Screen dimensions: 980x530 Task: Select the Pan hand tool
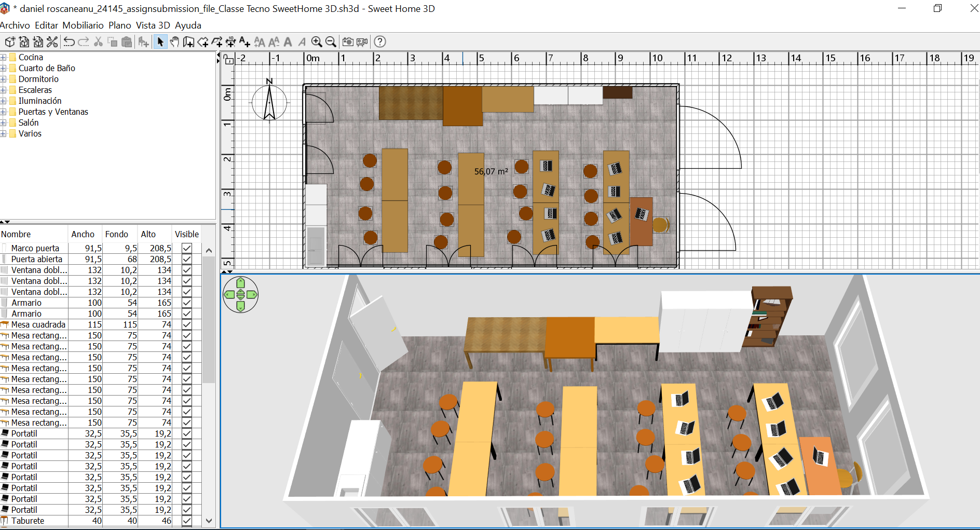click(x=174, y=42)
